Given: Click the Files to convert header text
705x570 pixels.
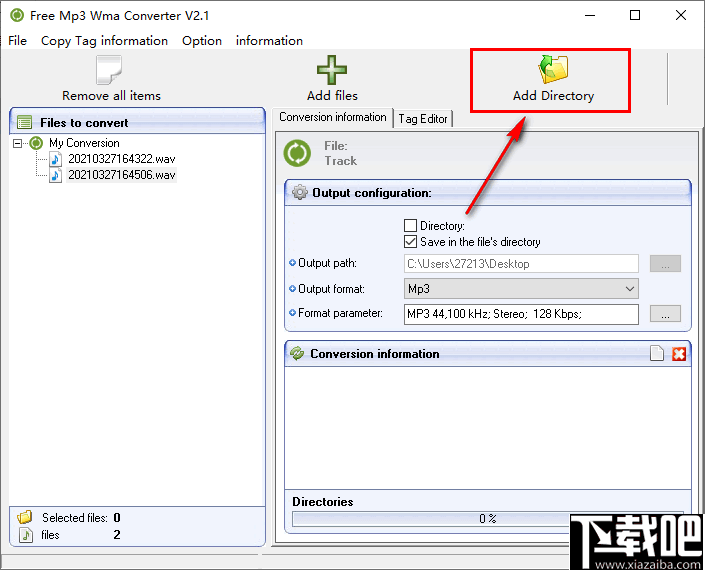Looking at the screenshot, I should tap(84, 123).
